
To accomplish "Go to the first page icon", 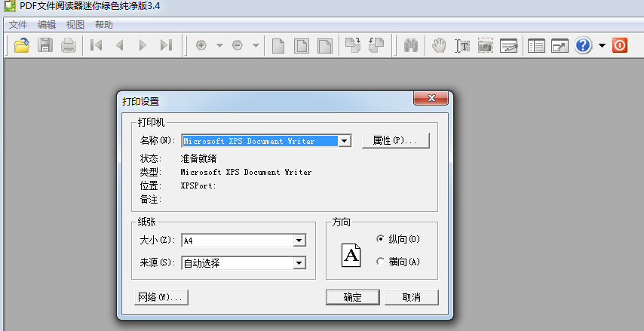I will click(96, 44).
